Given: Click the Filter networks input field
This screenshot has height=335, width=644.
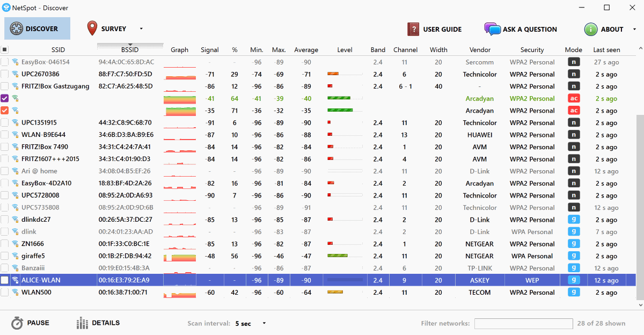Looking at the screenshot, I should pyautogui.click(x=523, y=323).
